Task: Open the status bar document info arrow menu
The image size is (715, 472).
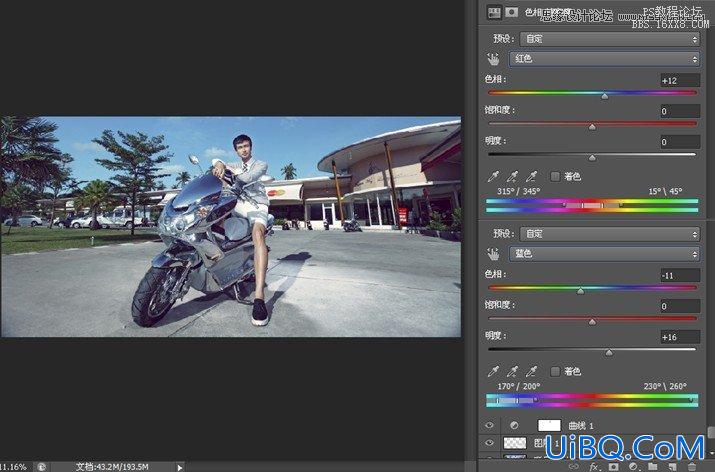Action: 180,467
